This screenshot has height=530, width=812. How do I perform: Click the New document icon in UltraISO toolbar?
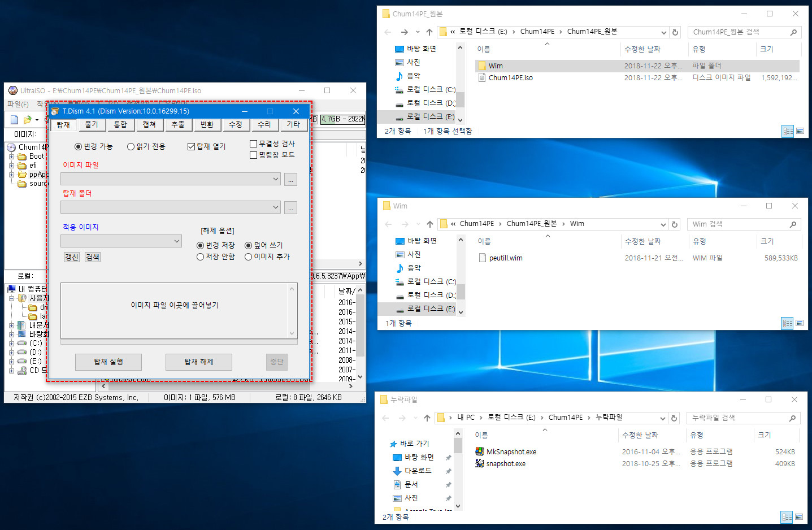[14, 120]
